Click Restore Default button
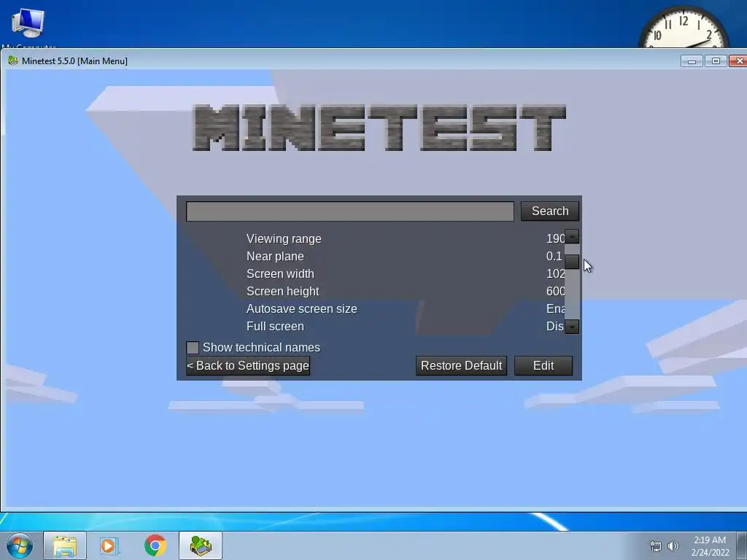This screenshot has height=560, width=747. [461, 366]
